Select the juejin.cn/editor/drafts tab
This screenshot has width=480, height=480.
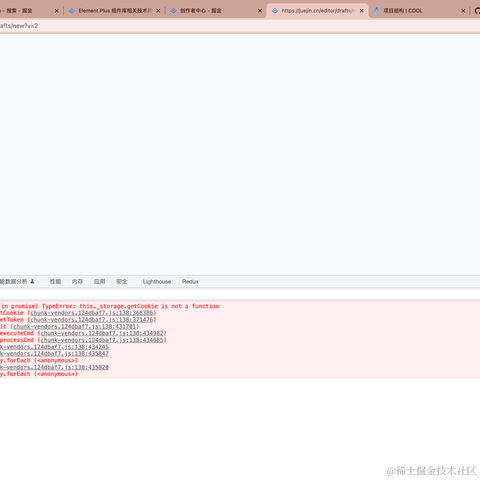(317, 11)
